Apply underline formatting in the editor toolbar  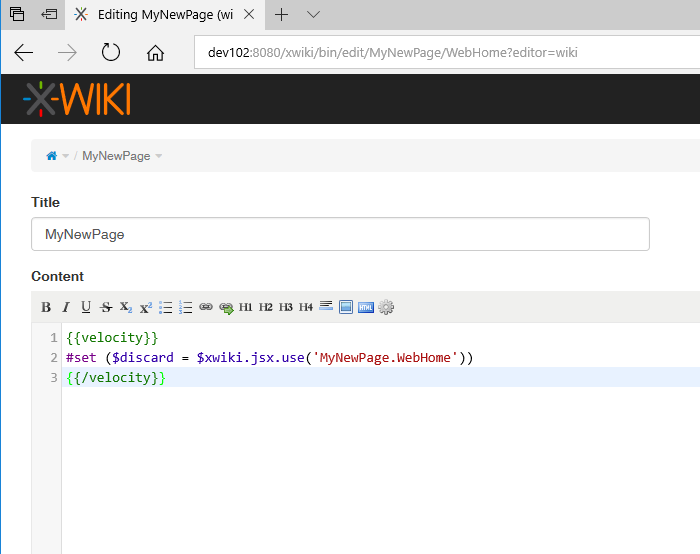tap(86, 307)
